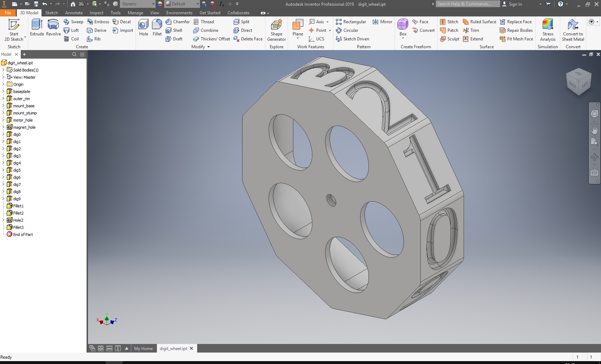Click the Delete Face tool

point(248,39)
